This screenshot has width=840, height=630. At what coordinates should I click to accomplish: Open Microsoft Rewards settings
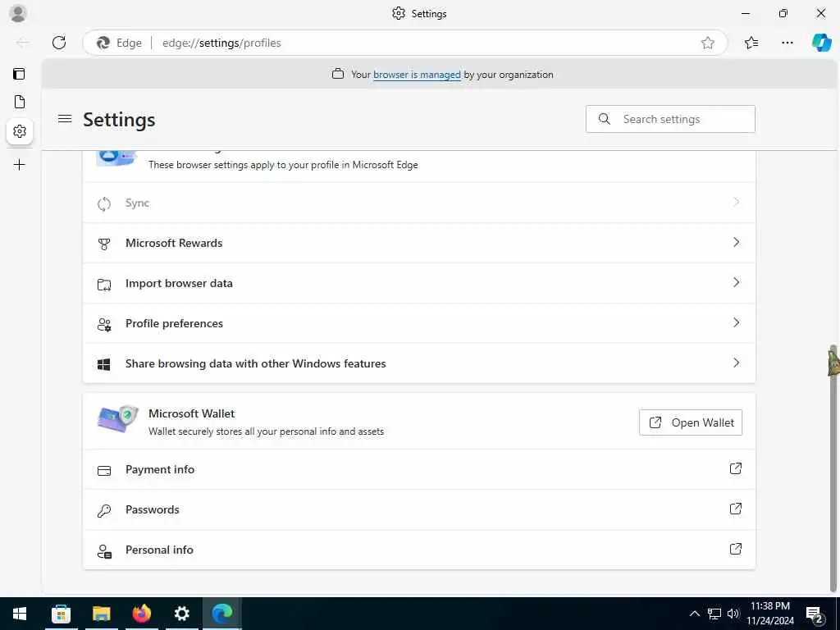(x=419, y=243)
